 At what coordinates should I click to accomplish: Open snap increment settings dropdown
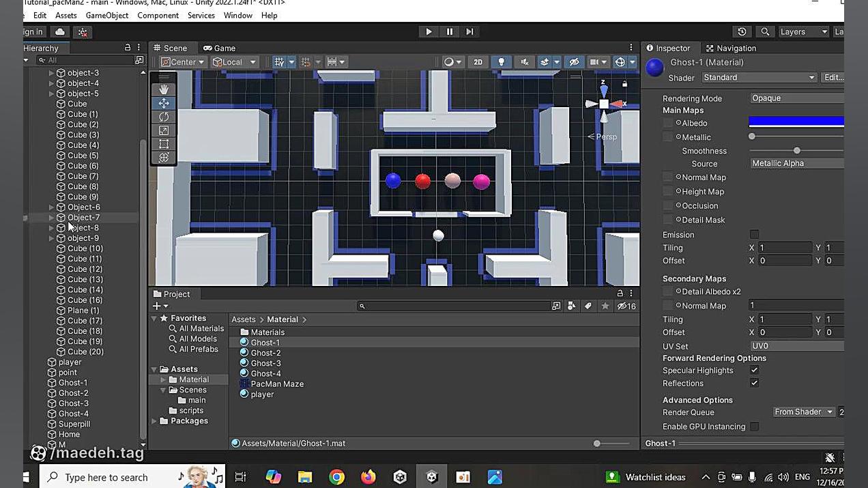coord(336,62)
